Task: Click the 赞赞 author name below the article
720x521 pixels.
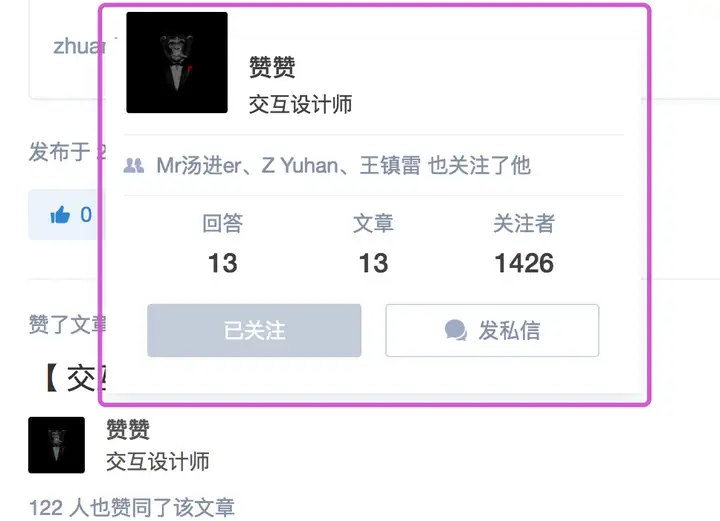Action: [128, 430]
